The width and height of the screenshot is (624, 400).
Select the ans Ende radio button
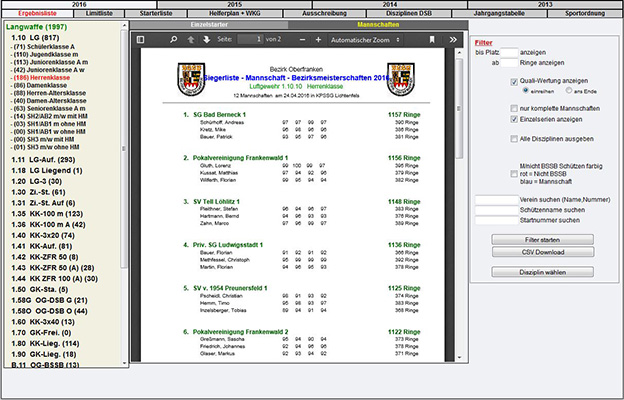coord(569,90)
